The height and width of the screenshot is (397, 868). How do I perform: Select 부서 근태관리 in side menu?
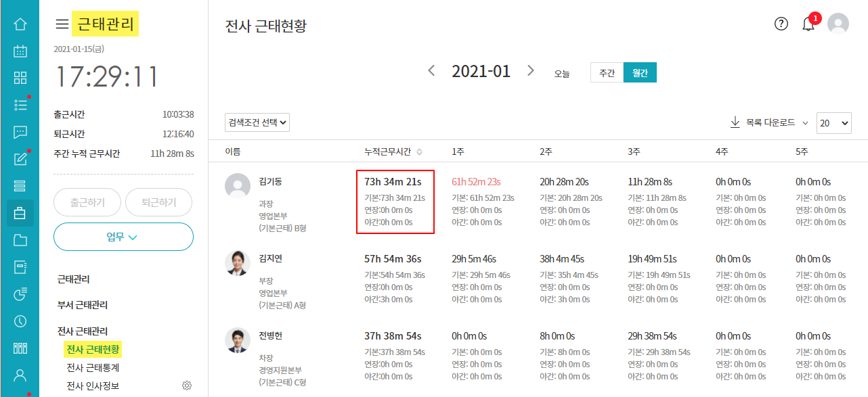pyautogui.click(x=83, y=305)
